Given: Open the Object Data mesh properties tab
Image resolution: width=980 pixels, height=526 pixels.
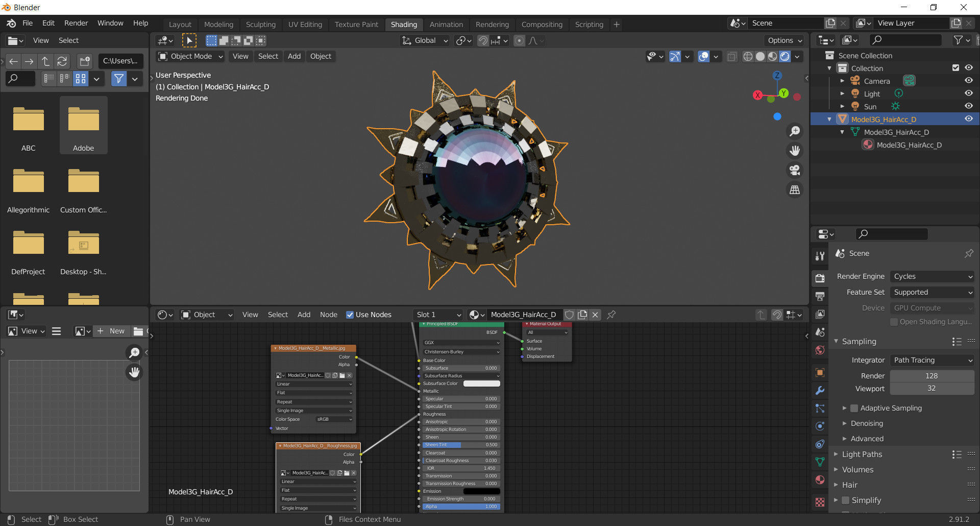Looking at the screenshot, I should (x=820, y=462).
